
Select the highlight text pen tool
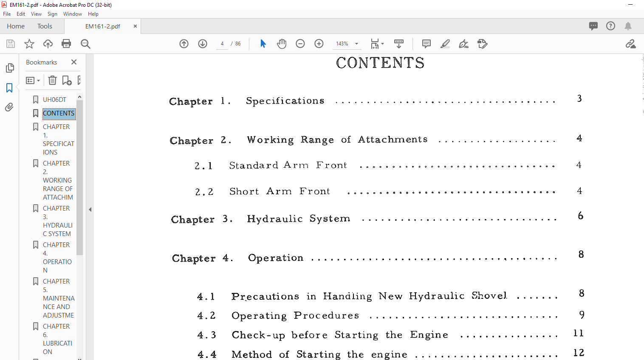tap(445, 44)
